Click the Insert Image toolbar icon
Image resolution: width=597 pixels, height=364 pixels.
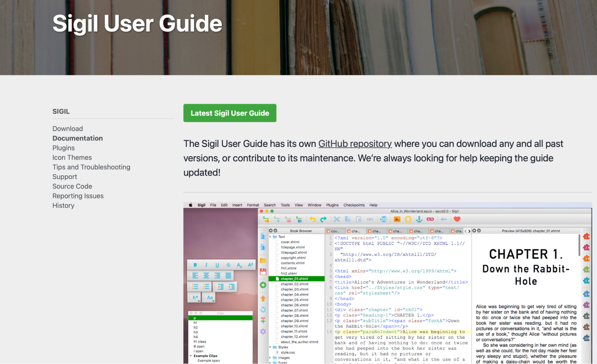(x=397, y=219)
